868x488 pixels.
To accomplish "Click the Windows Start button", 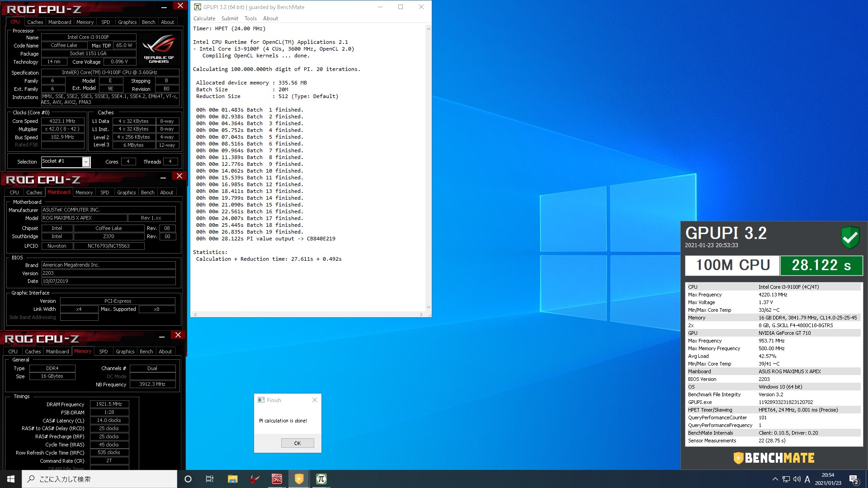I will click(x=11, y=479).
